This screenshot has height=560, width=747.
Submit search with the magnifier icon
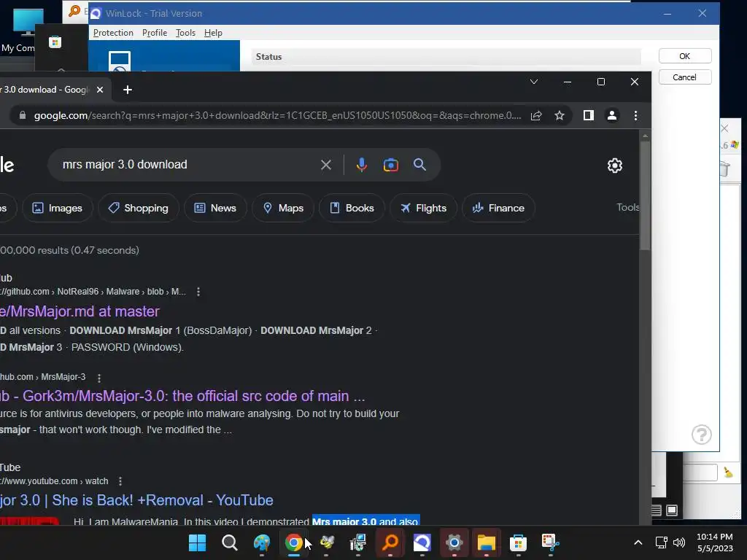(x=419, y=165)
